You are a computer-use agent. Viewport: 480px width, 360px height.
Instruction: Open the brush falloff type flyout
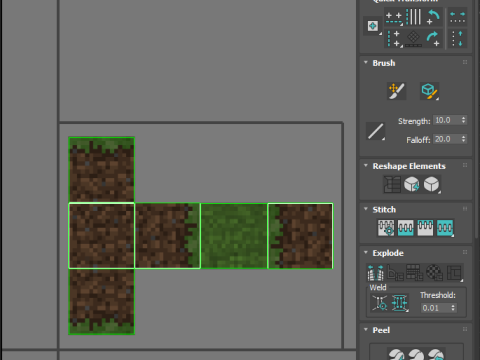pyautogui.click(x=375, y=131)
